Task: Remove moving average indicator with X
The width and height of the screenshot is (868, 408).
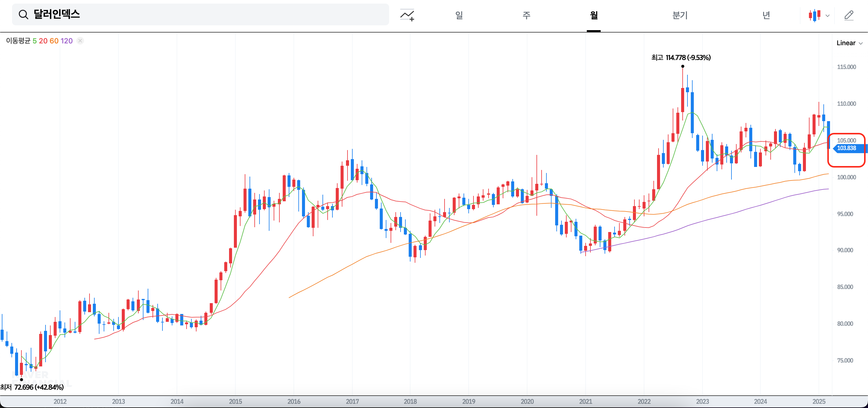Action: [80, 41]
